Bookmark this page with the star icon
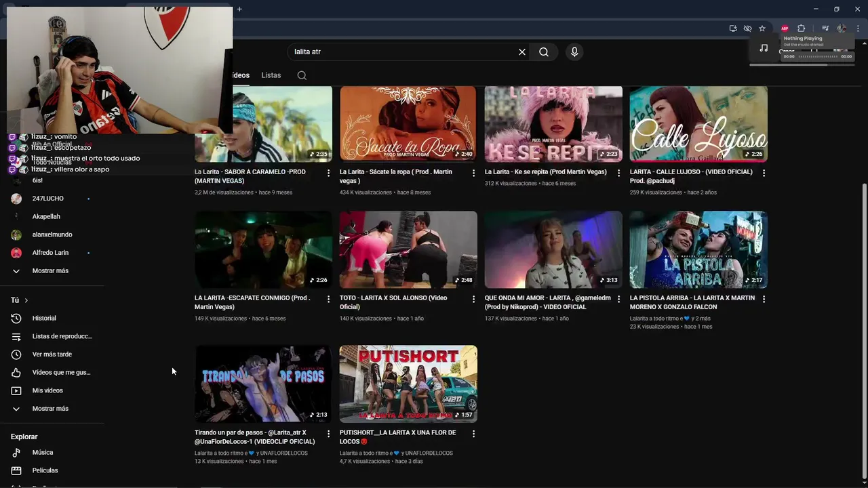The width and height of the screenshot is (868, 488). pos(762,28)
